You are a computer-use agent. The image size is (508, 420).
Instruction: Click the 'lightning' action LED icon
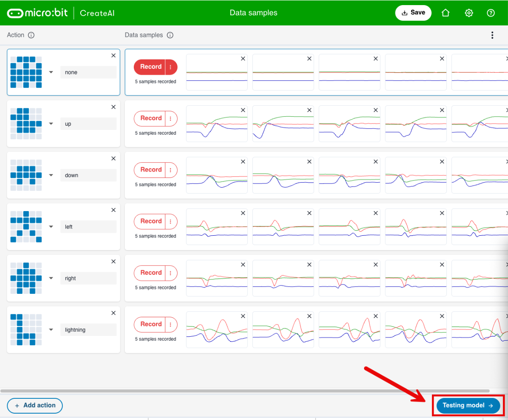point(26,330)
